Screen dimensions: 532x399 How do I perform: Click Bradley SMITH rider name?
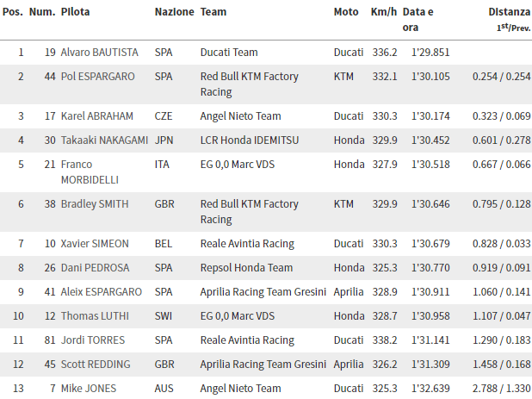[95, 204]
